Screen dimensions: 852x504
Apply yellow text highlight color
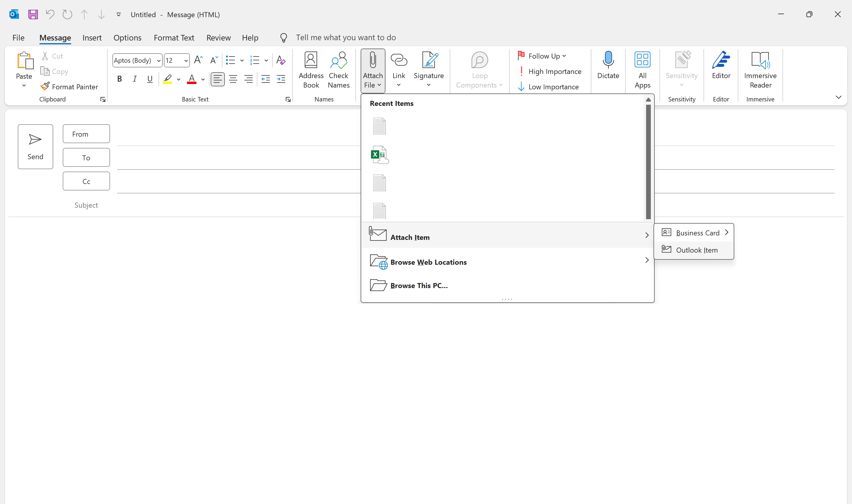[x=167, y=79]
